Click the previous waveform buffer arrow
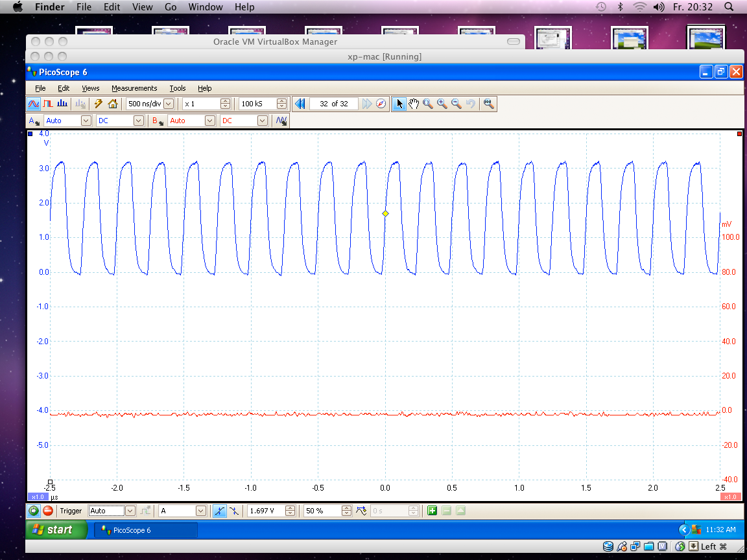Image resolution: width=747 pixels, height=560 pixels. (x=300, y=103)
